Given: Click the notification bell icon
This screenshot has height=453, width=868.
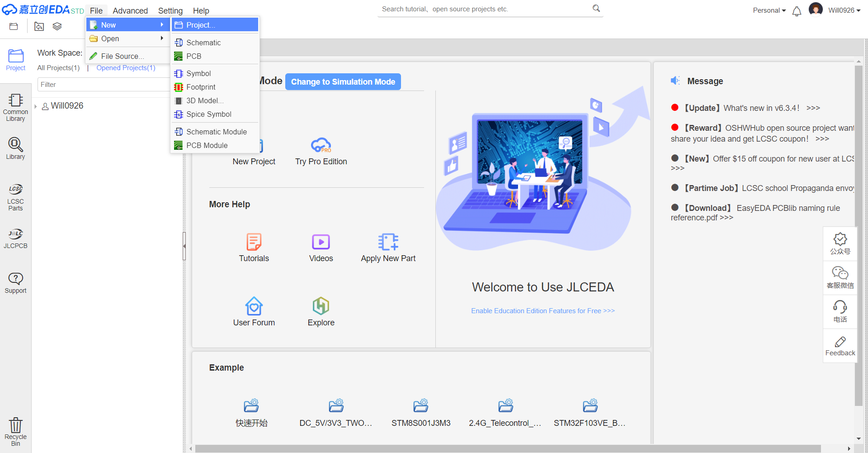Looking at the screenshot, I should point(797,11).
